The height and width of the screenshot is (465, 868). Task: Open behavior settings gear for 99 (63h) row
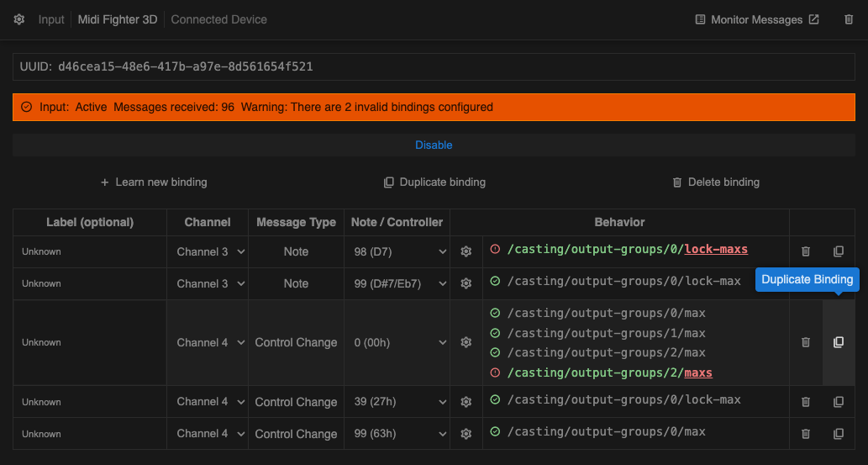(466, 433)
